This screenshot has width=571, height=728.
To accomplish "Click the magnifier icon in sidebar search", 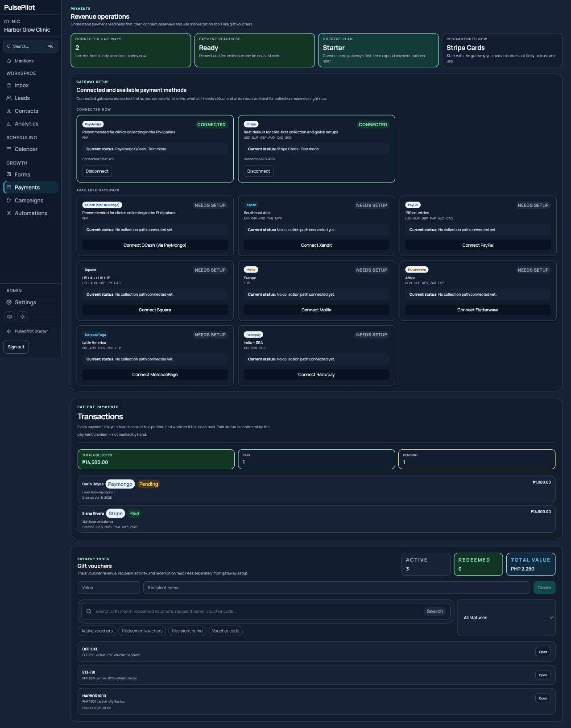I will click(9, 46).
